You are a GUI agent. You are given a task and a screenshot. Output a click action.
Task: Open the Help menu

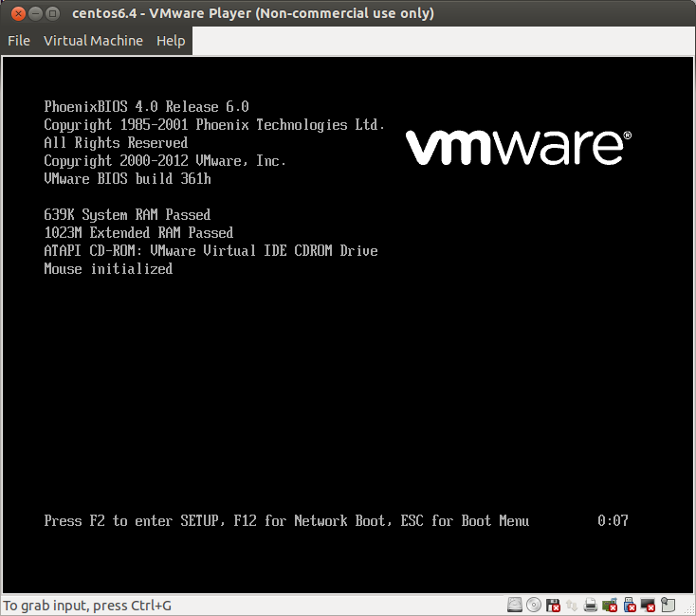(171, 41)
